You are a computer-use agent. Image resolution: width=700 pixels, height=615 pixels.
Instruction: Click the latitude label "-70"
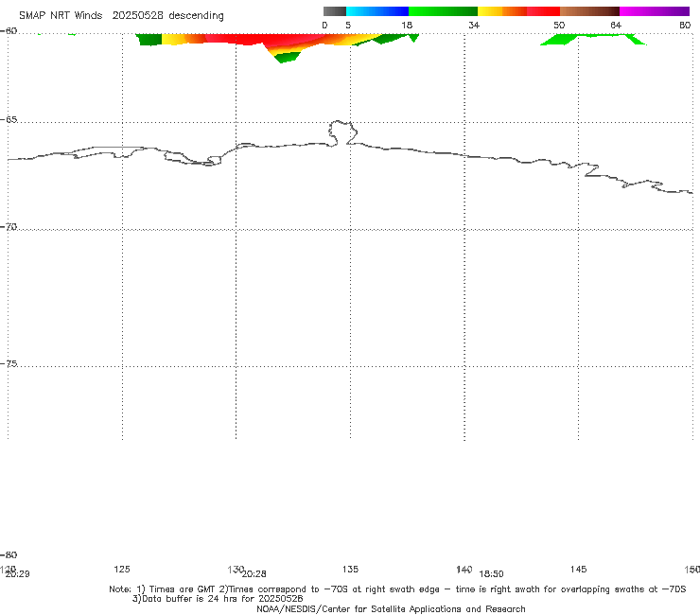[x=9, y=227]
